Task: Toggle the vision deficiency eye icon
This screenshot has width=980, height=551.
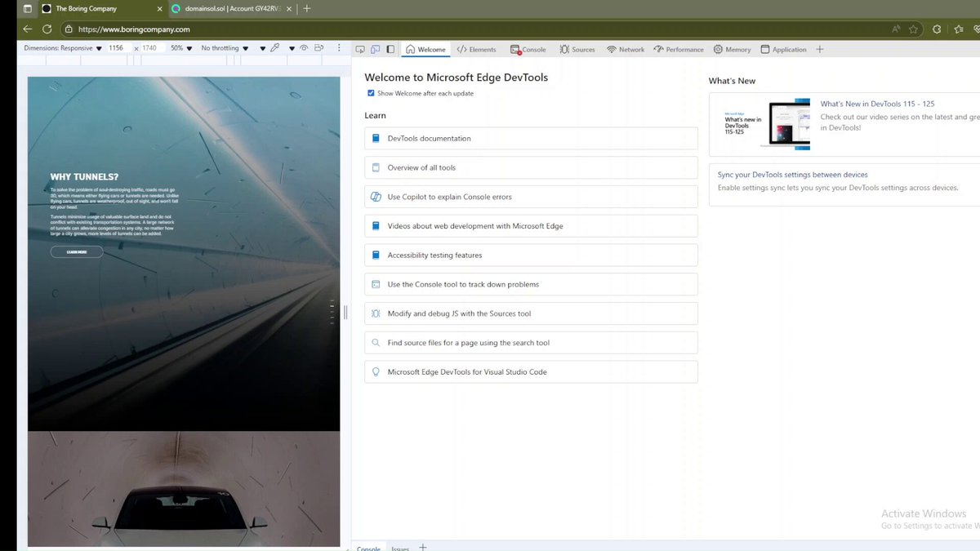Action: (304, 48)
